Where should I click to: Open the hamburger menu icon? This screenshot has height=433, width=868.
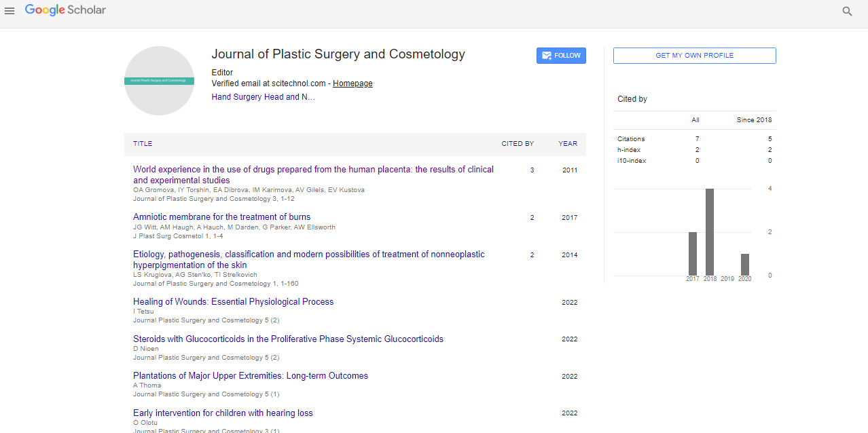pyautogui.click(x=10, y=11)
